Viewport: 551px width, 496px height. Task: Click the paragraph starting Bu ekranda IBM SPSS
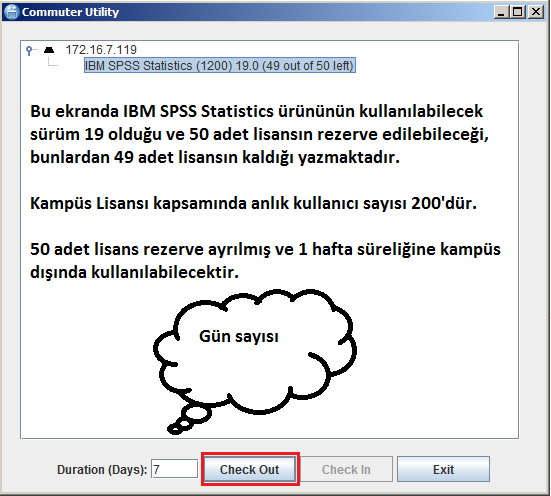click(259, 134)
